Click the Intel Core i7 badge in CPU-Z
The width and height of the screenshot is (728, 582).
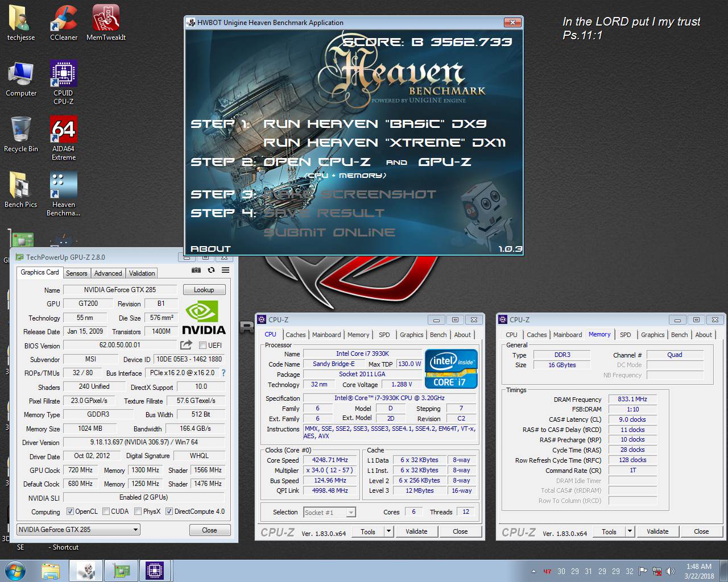[451, 368]
